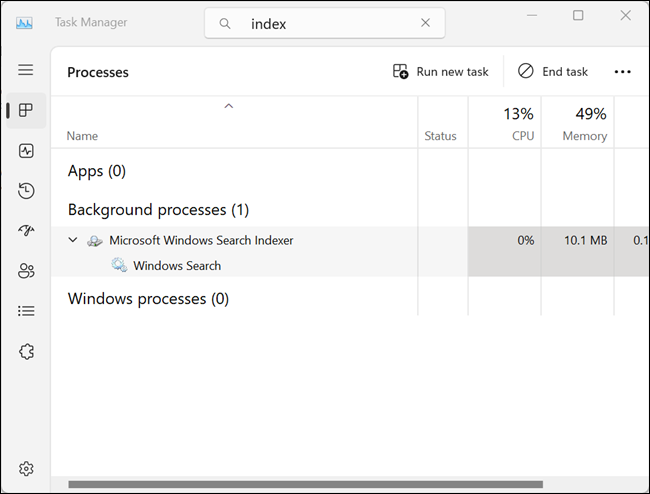Open the Details list sidebar icon
Screen dimensions: 650x494
coord(26,311)
